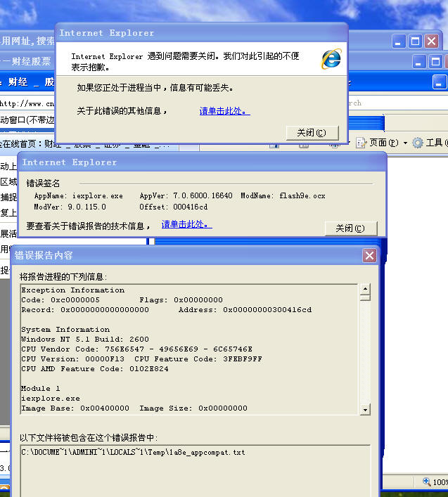Click 'iexplore.exe' under Module 1

(x=51, y=398)
